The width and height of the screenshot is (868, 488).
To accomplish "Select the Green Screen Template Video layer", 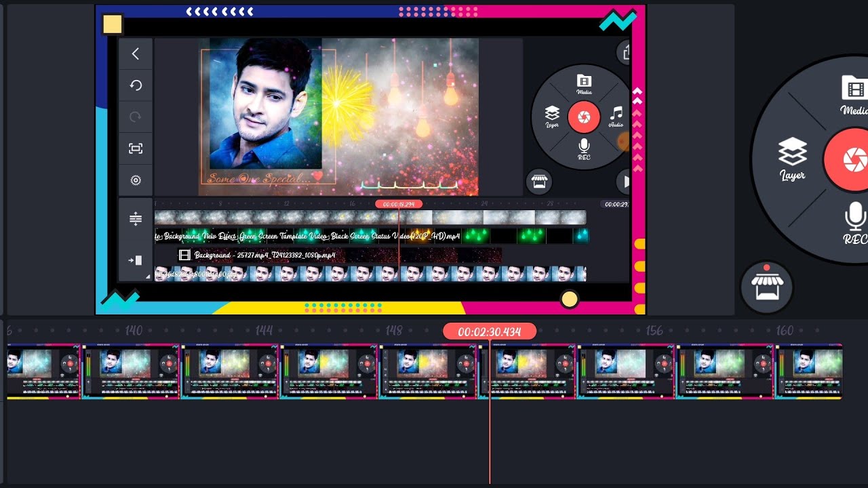I will pyautogui.click(x=372, y=236).
